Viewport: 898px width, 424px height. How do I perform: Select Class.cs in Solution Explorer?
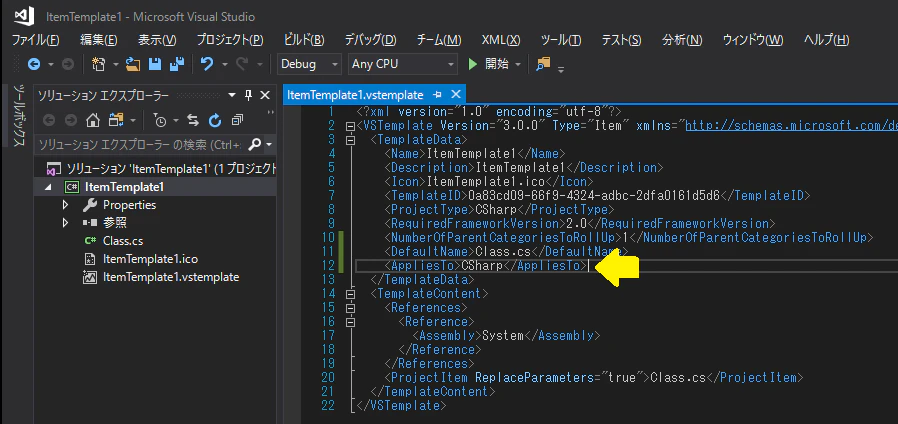point(123,241)
